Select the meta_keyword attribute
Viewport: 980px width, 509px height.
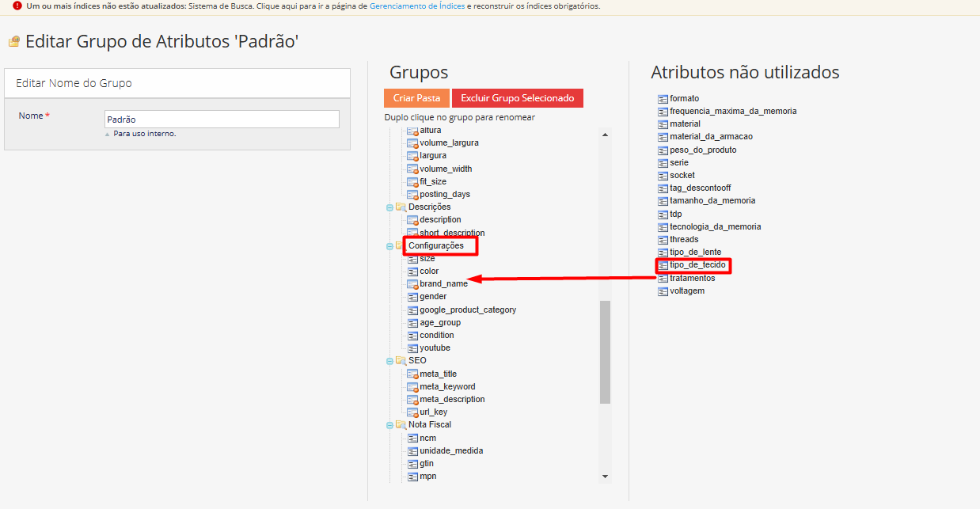click(447, 387)
